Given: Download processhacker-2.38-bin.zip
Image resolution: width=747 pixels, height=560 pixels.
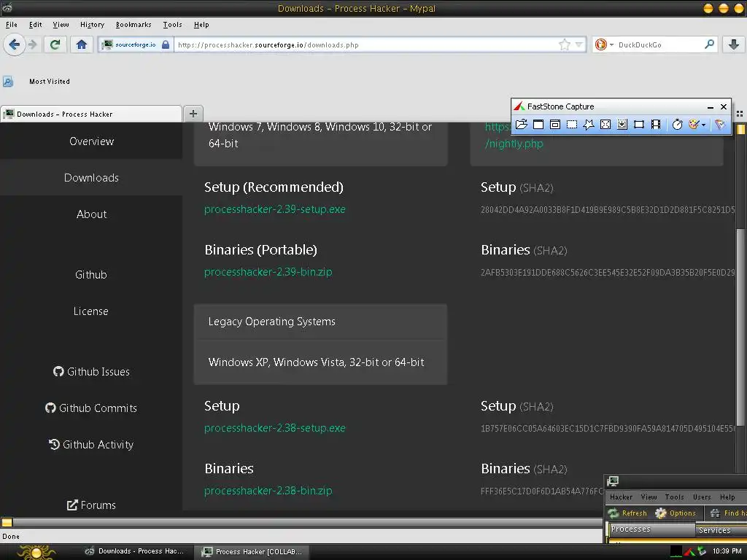Looking at the screenshot, I should coord(268,491).
